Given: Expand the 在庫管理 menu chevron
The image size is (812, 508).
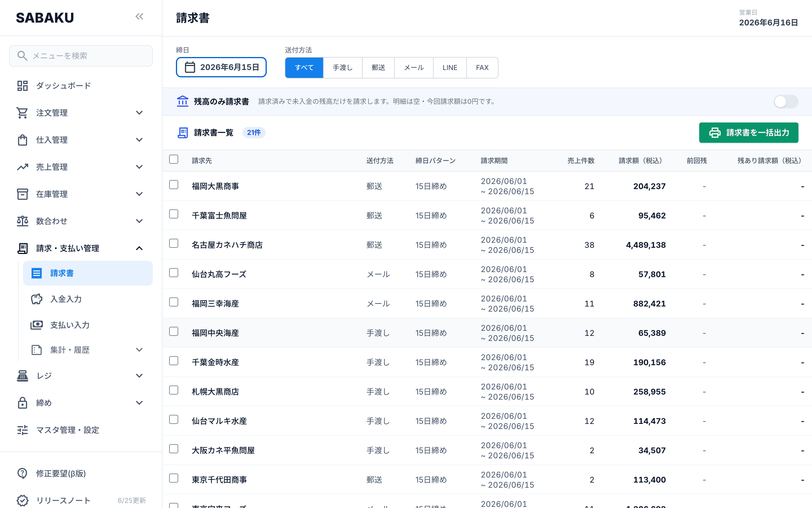Looking at the screenshot, I should [x=139, y=194].
